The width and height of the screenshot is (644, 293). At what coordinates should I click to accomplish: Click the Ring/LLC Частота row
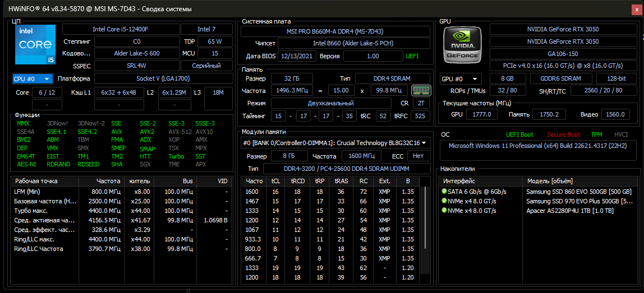pyautogui.click(x=122, y=249)
